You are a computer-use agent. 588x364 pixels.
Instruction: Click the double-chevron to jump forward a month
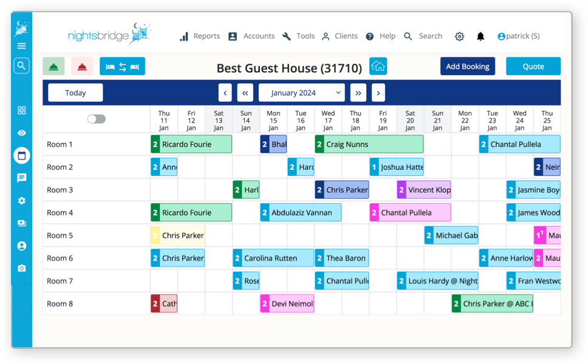pos(358,92)
